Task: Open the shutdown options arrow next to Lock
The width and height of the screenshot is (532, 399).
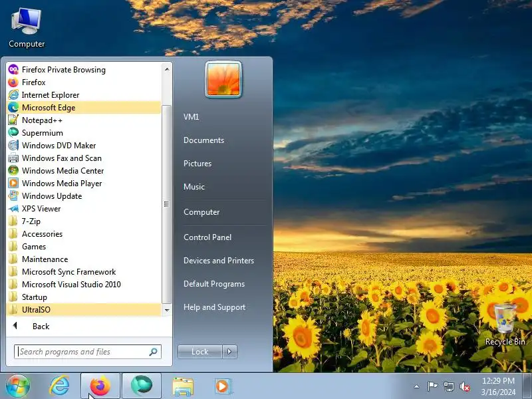Action: [x=229, y=352]
